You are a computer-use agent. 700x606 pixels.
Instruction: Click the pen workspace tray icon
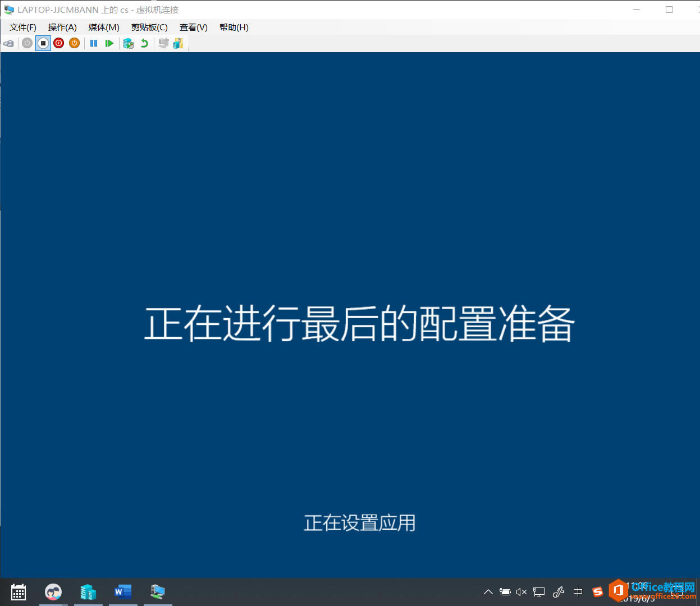[x=559, y=592]
